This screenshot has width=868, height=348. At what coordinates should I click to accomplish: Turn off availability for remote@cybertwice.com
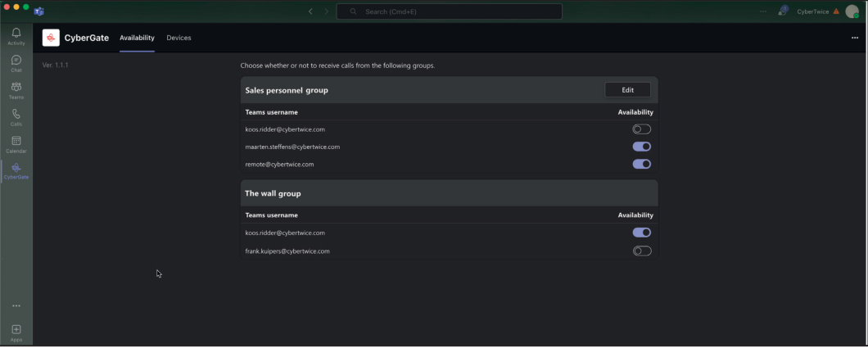click(641, 164)
